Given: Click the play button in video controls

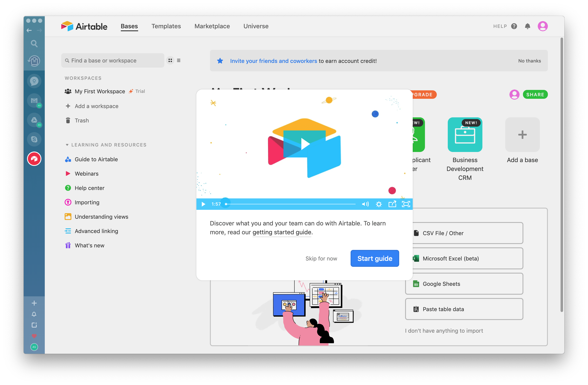Looking at the screenshot, I should (203, 204).
